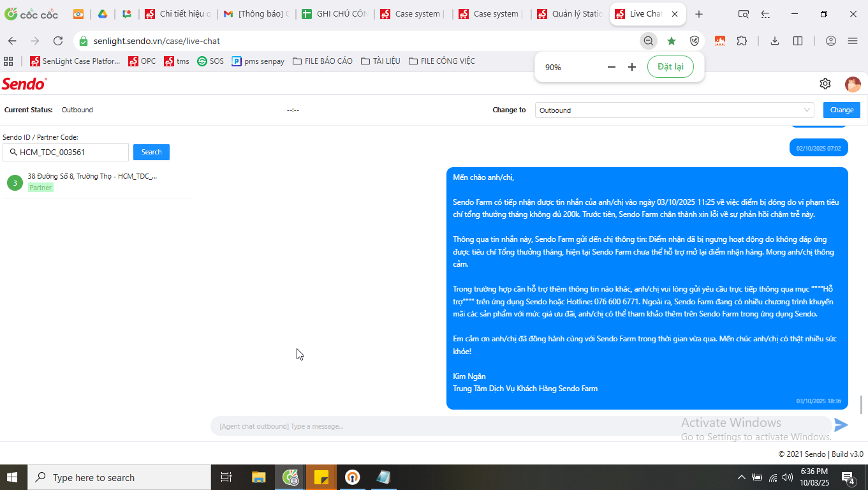Viewport: 868px width, 490px height.
Task: Switch to the Google Chat pinned tab
Action: tap(127, 14)
